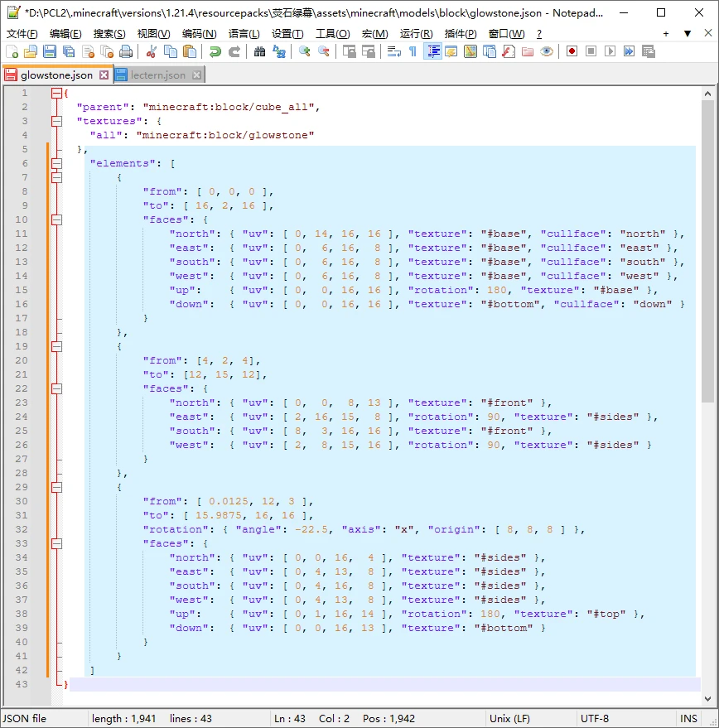Open the 工具(O) menu

(332, 33)
